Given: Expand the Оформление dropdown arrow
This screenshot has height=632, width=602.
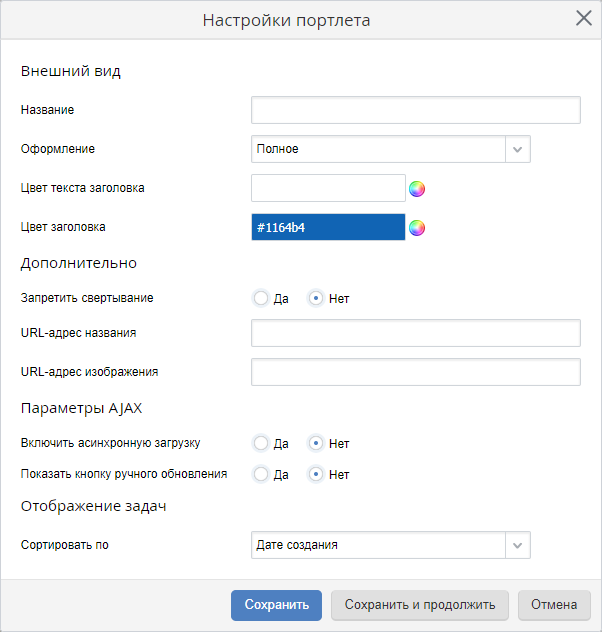Looking at the screenshot, I should pos(517,149).
